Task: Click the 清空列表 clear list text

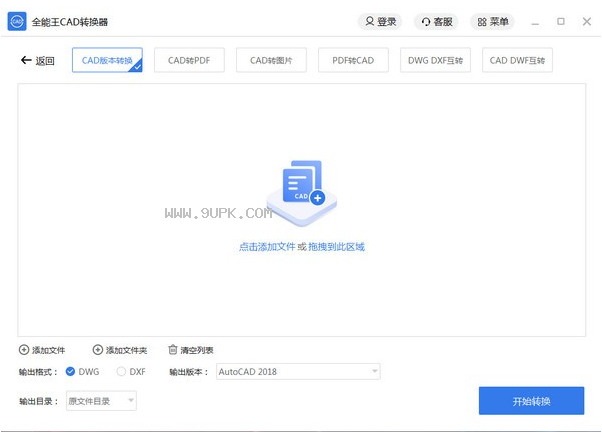Action: coord(197,350)
